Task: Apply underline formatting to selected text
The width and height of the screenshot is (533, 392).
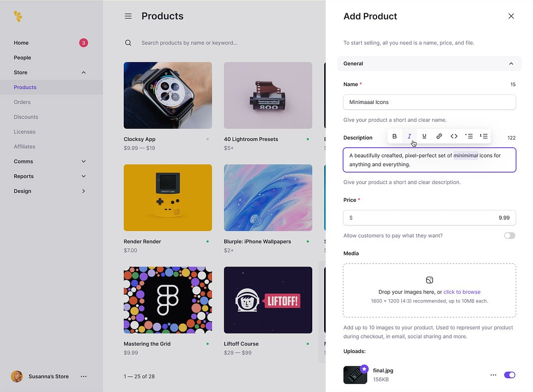Action: tap(424, 136)
